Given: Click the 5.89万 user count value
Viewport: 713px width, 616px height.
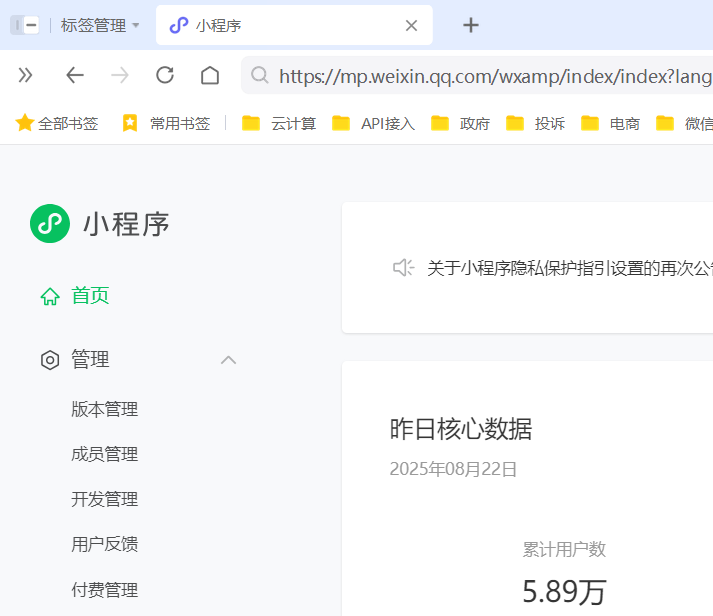Looking at the screenshot, I should pyautogui.click(x=564, y=591).
